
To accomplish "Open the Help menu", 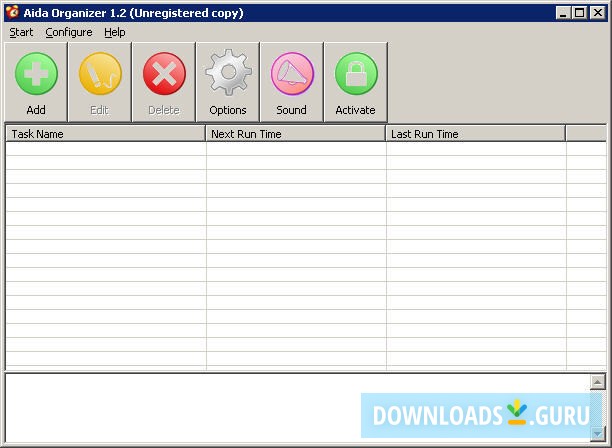I will (x=115, y=32).
